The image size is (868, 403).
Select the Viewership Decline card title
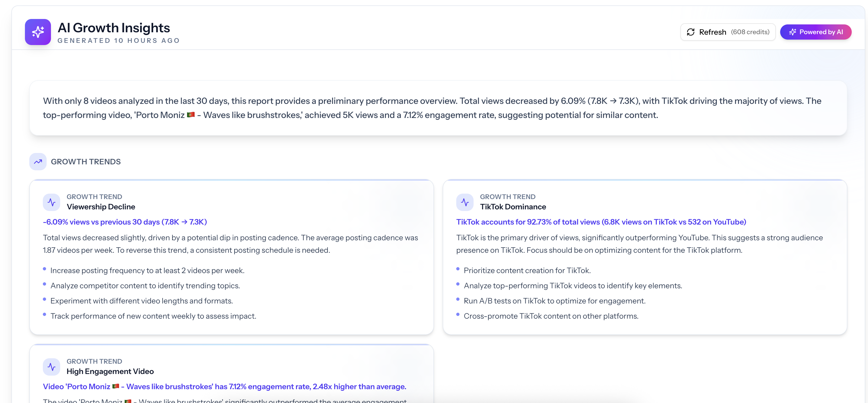(101, 207)
